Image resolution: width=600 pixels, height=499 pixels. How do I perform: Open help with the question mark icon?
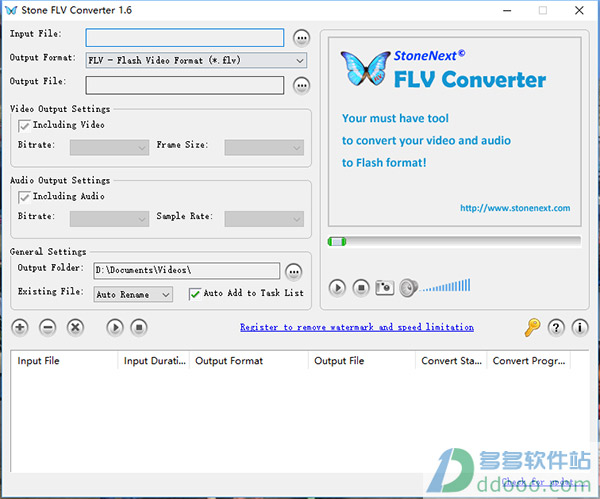click(556, 328)
